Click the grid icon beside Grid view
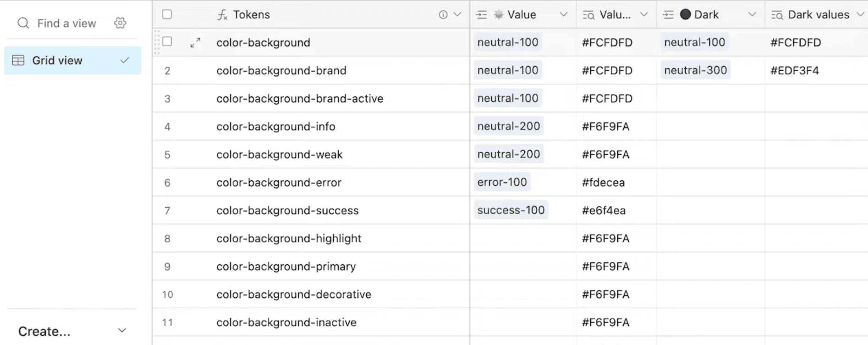The height and width of the screenshot is (345, 868). (x=18, y=61)
